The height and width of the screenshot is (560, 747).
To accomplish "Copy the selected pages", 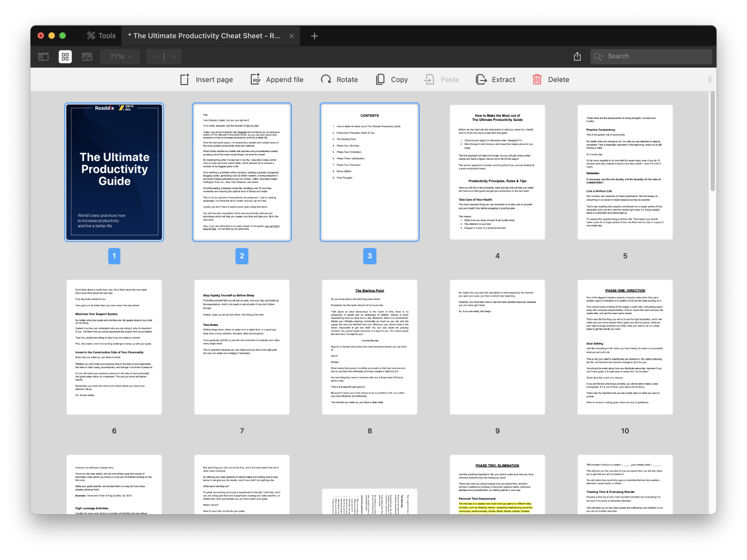I will (392, 80).
